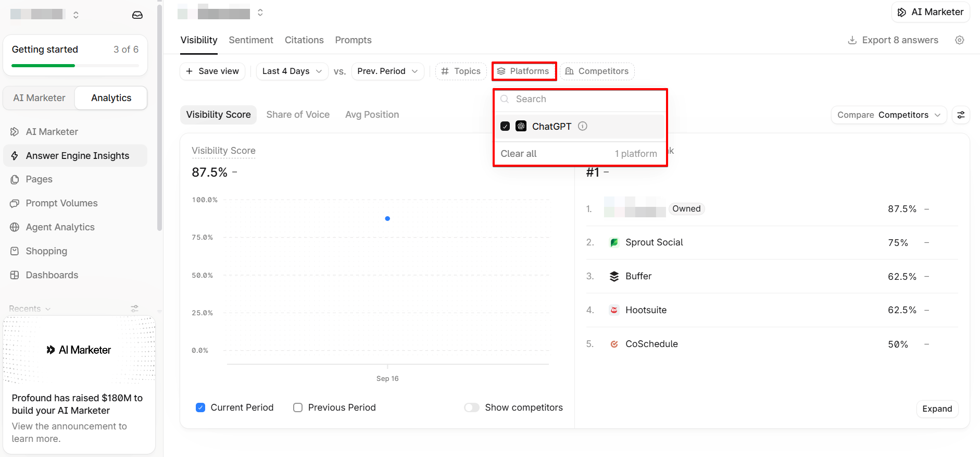Switch to the Sentiment tab
980x457 pixels.
(x=251, y=40)
